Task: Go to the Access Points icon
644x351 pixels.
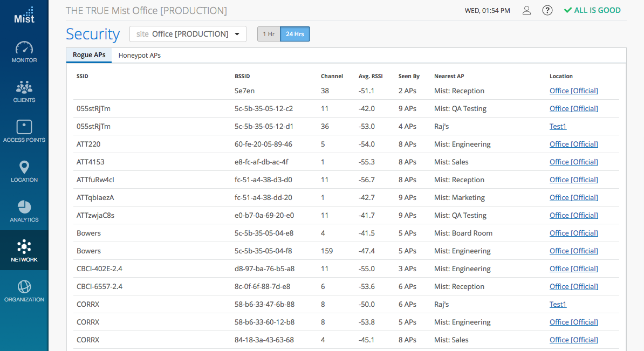Action: pyautogui.click(x=24, y=128)
